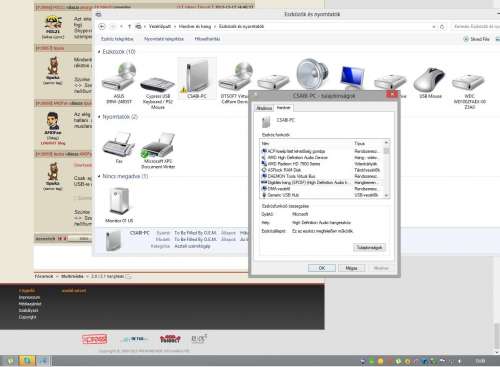Select the WDC hard drive device icon
The height and width of the screenshot is (367, 500).
click(x=468, y=82)
